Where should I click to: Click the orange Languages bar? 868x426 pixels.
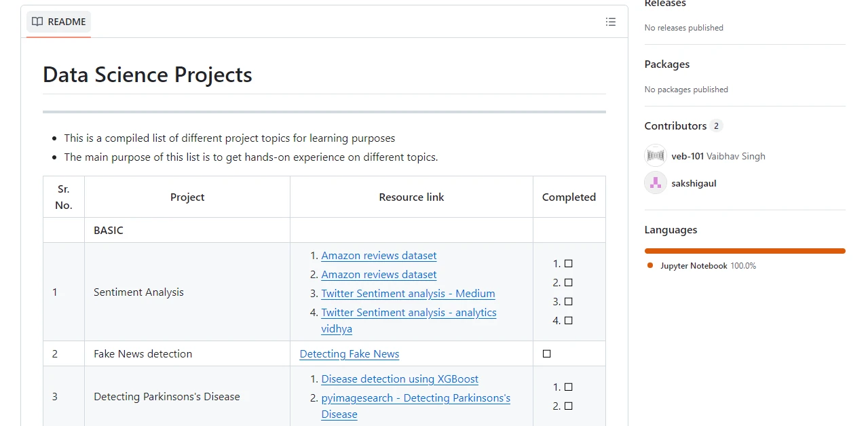coord(745,251)
